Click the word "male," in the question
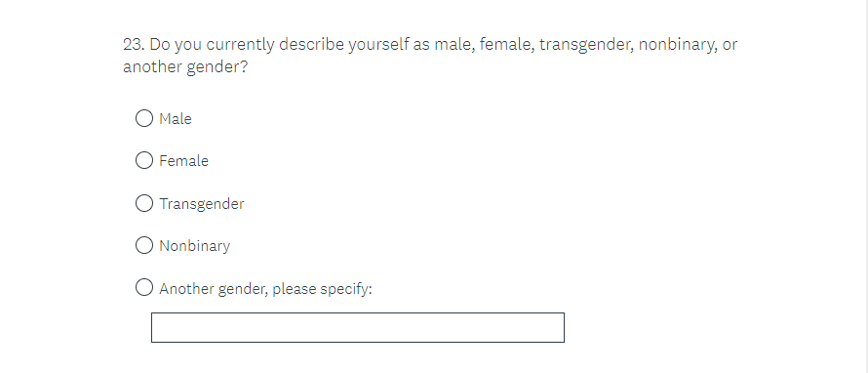 click(x=454, y=44)
